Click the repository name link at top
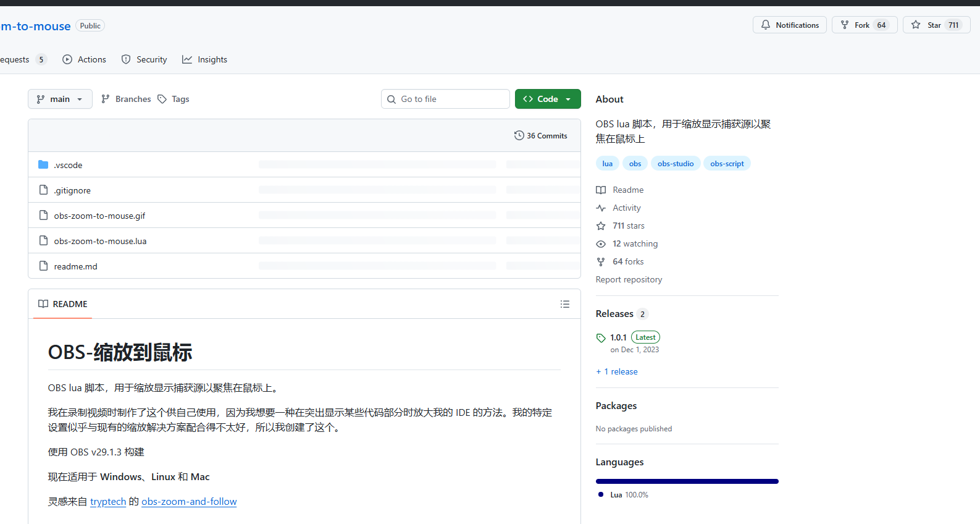This screenshot has height=524, width=980. click(35, 26)
